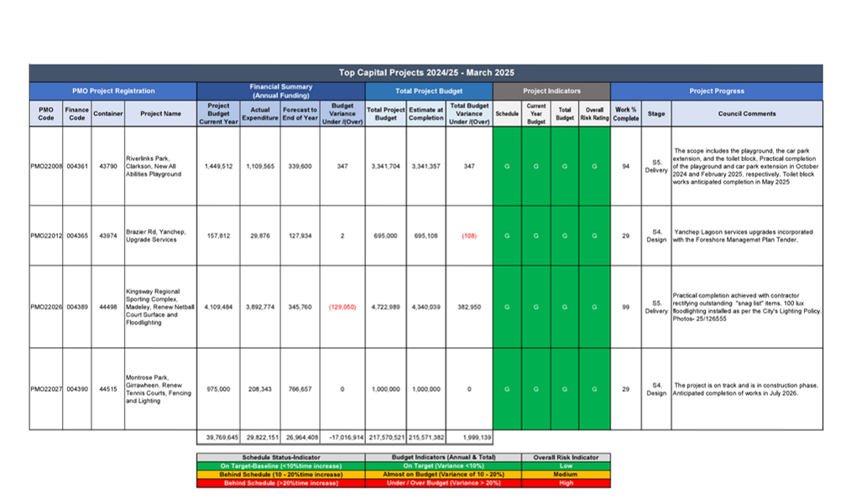Click PMO code cell 'PMO22026'
The height and width of the screenshot is (504, 851).
[46, 307]
